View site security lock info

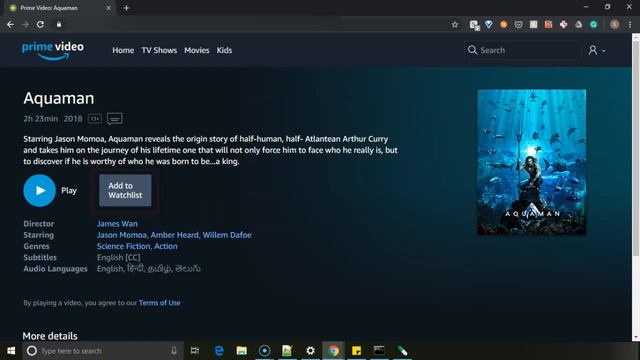[59, 24]
